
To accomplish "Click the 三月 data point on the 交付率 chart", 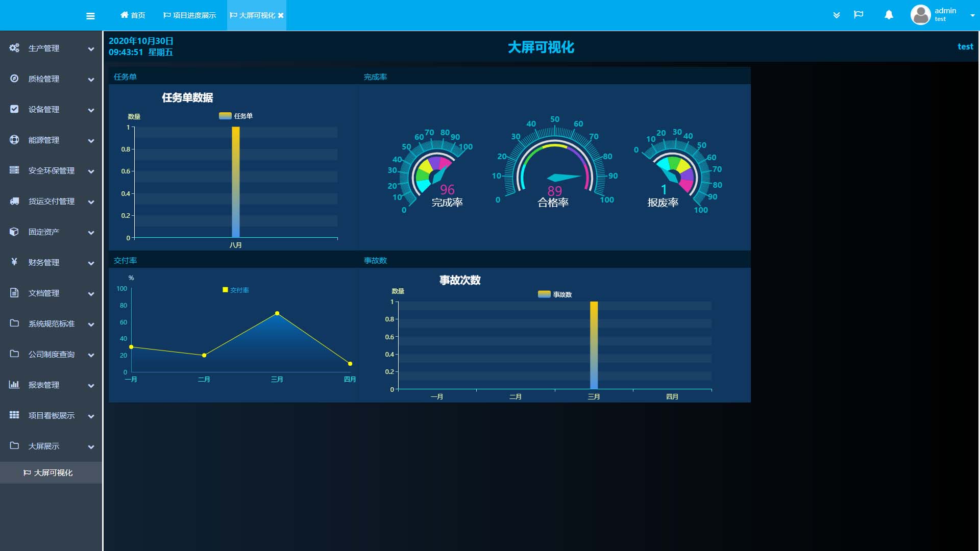I will 277,313.
